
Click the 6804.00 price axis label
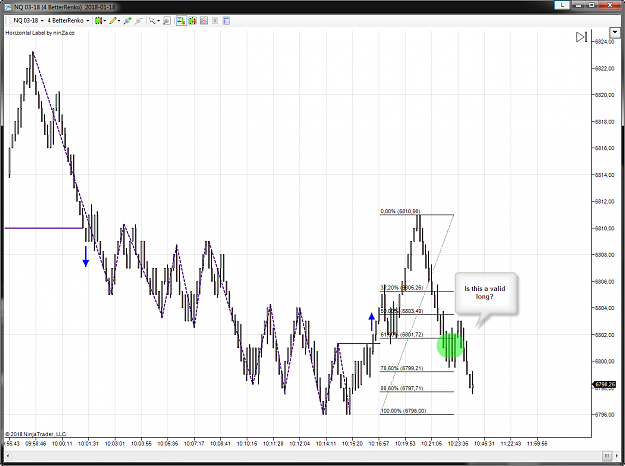click(x=605, y=308)
